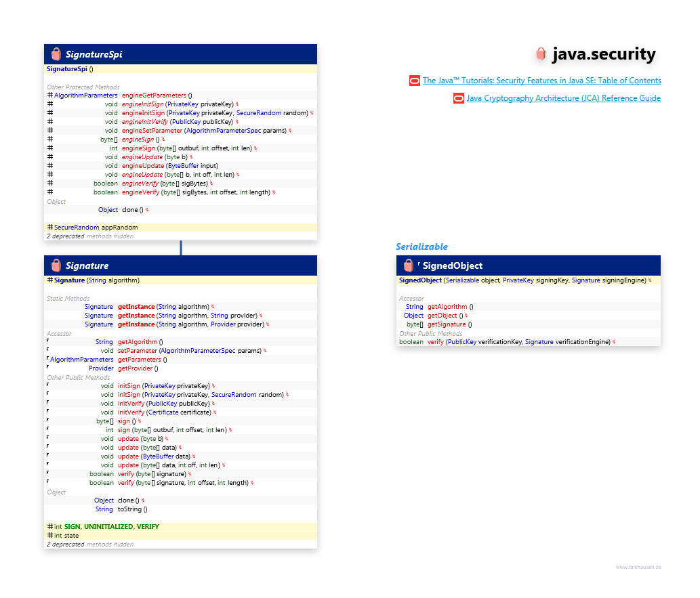Click toString () method in Signature
This screenshot has height=598, width=700.
click(x=133, y=509)
